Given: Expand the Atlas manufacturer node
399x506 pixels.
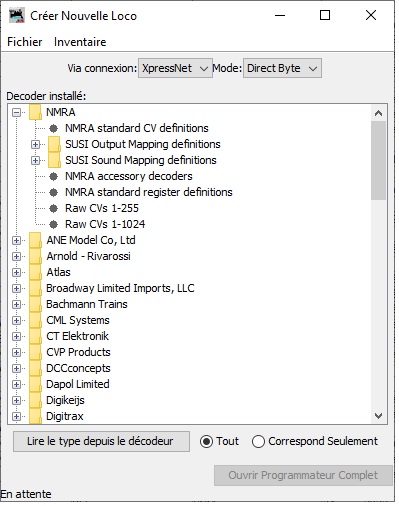Looking at the screenshot, I should pyautogui.click(x=16, y=272).
